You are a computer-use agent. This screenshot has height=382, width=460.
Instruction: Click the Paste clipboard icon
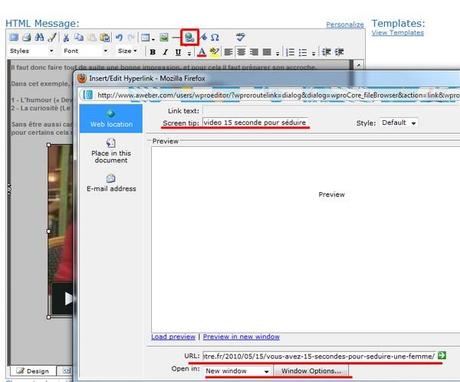coord(92,37)
